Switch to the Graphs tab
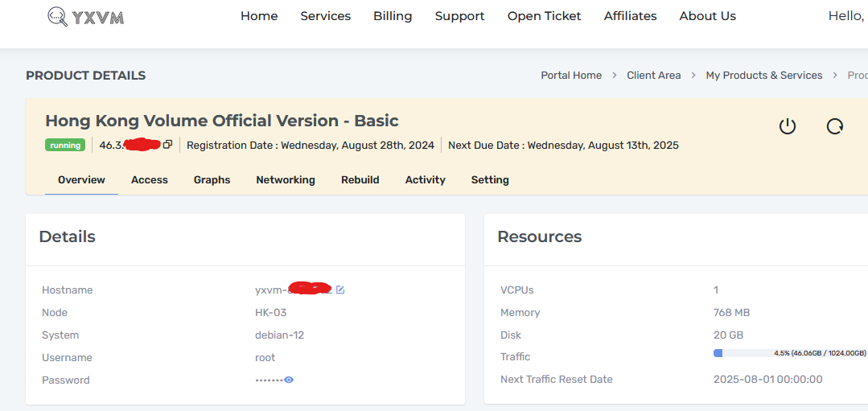The height and width of the screenshot is (411, 868). point(212,180)
